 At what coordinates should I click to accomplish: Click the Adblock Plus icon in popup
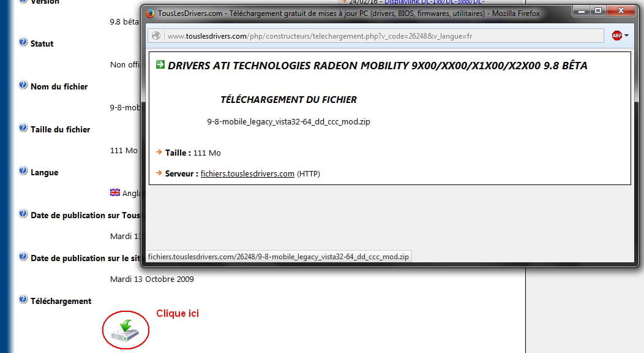coord(616,36)
